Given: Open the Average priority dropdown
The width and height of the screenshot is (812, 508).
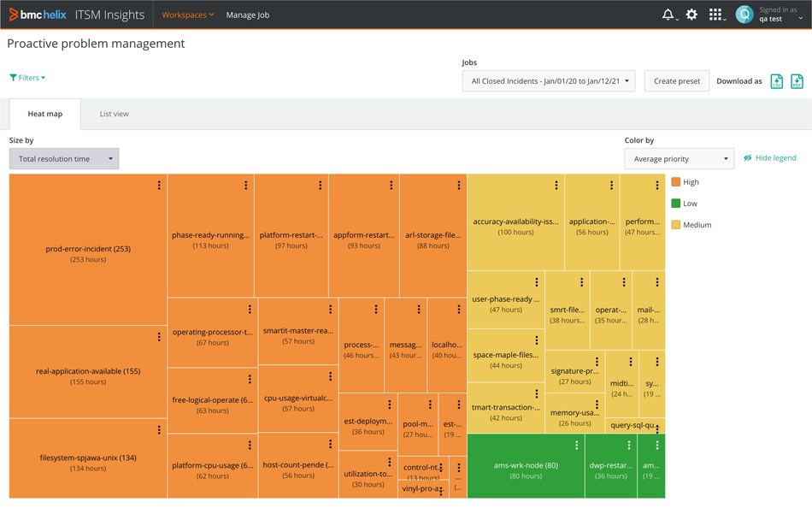Looking at the screenshot, I should click(679, 158).
